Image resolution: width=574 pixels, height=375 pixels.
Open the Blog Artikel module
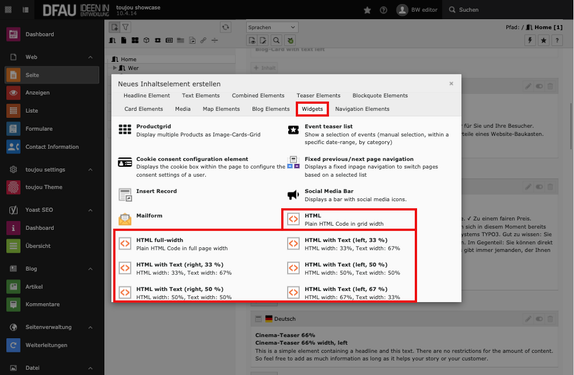tap(13, 287)
